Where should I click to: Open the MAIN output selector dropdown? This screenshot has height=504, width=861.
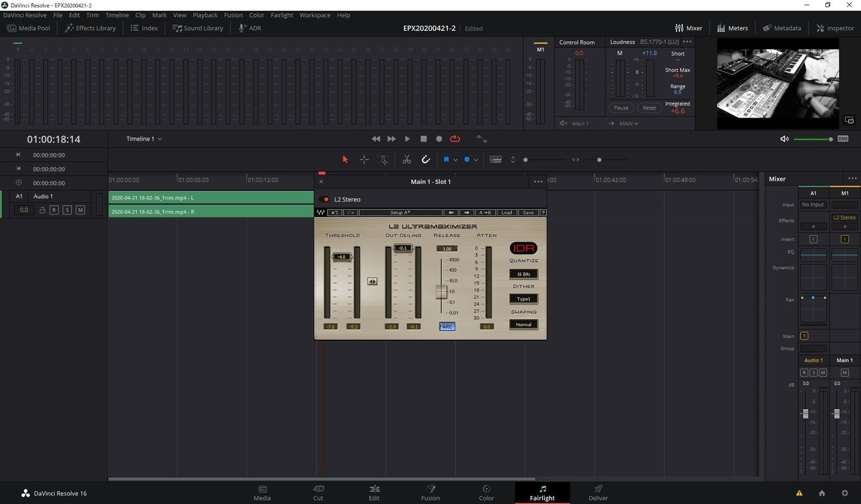(629, 124)
